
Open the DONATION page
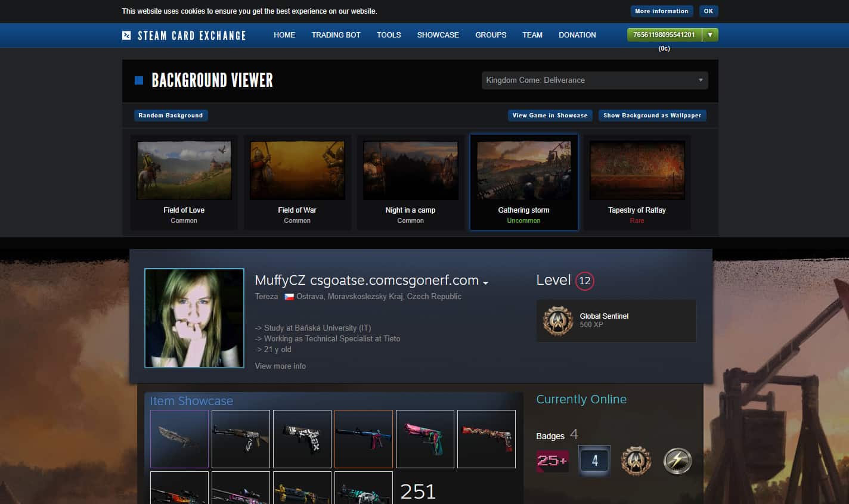click(x=577, y=35)
